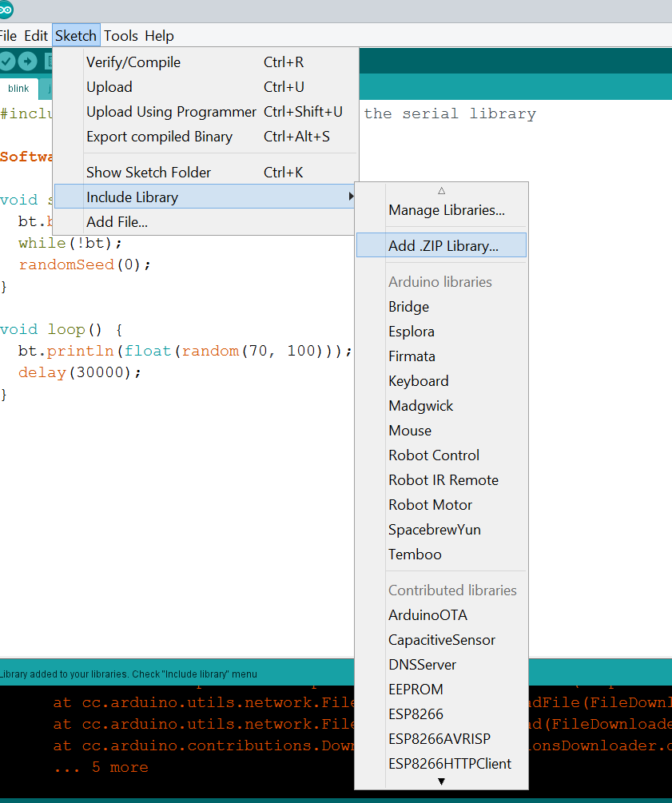The width and height of the screenshot is (672, 803).
Task: Include the SpacebrewYun library
Action: coord(442,530)
